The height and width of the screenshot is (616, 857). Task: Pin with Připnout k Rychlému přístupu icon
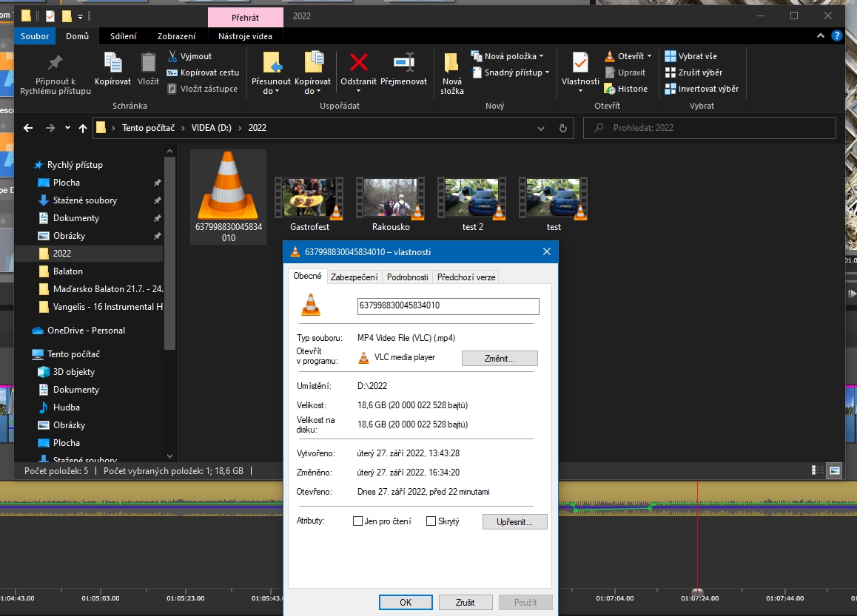tap(55, 62)
